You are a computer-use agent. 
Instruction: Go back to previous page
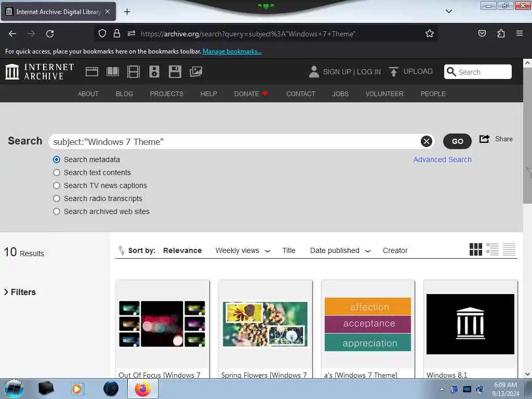12,34
